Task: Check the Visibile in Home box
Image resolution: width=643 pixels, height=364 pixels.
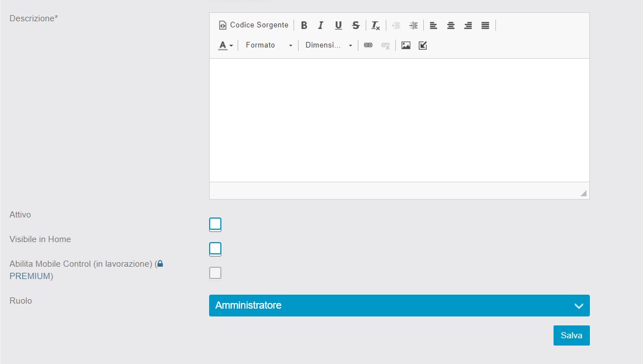Action: [215, 249]
